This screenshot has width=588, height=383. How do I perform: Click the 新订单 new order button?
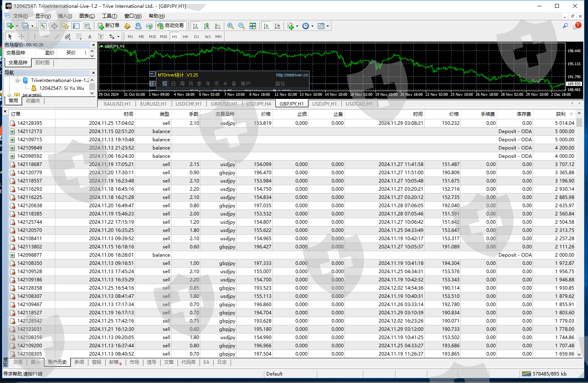click(x=109, y=26)
